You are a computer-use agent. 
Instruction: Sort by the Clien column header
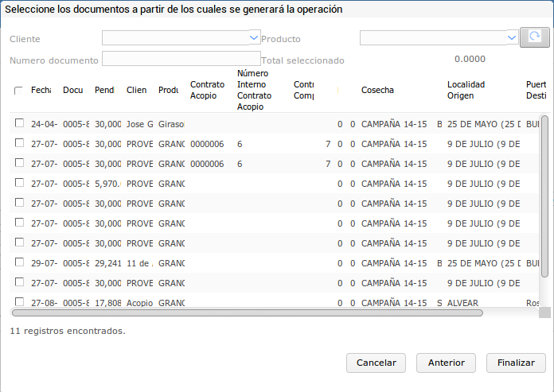[136, 90]
